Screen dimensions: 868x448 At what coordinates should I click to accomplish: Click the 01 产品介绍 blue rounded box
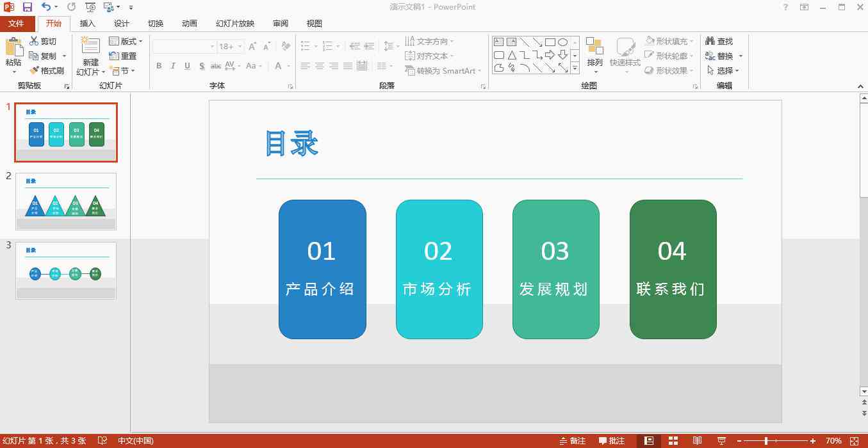click(322, 269)
